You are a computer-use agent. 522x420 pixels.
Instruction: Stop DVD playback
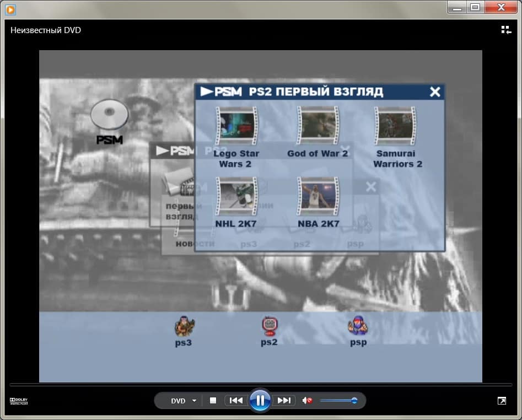213,400
